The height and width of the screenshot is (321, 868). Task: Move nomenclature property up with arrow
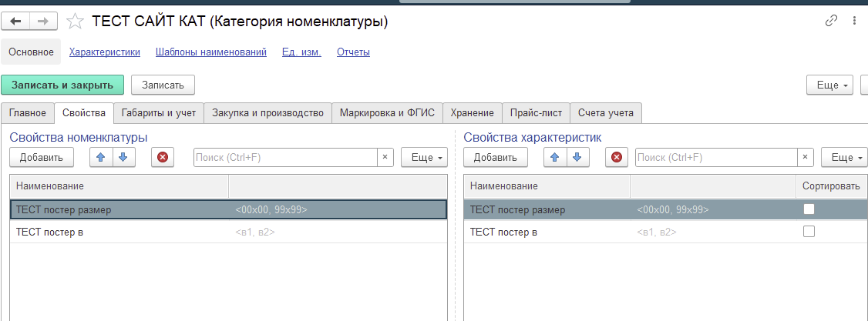[x=100, y=157]
